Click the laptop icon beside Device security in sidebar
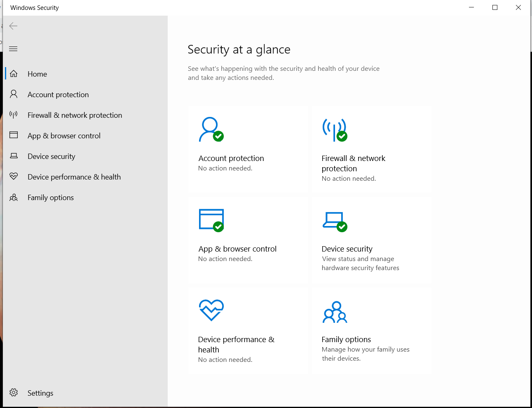 pyautogui.click(x=14, y=156)
